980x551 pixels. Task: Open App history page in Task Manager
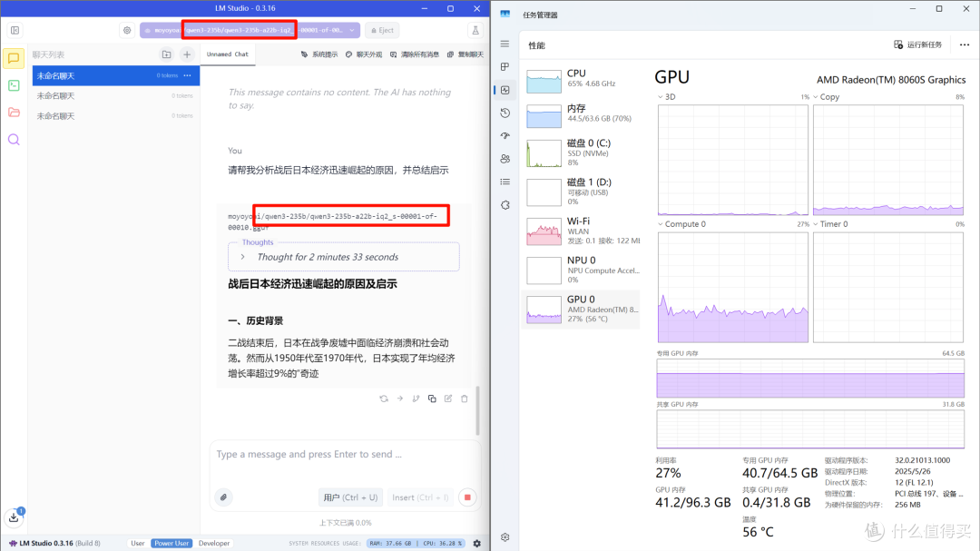point(505,113)
